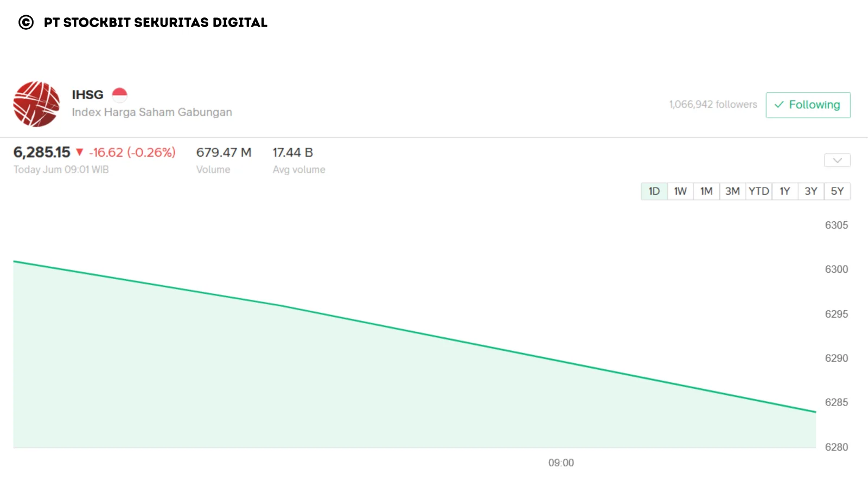Click the Today Jum 09:01 WIB timestamp
Viewport: 868px width, 488px height.
tap(61, 170)
